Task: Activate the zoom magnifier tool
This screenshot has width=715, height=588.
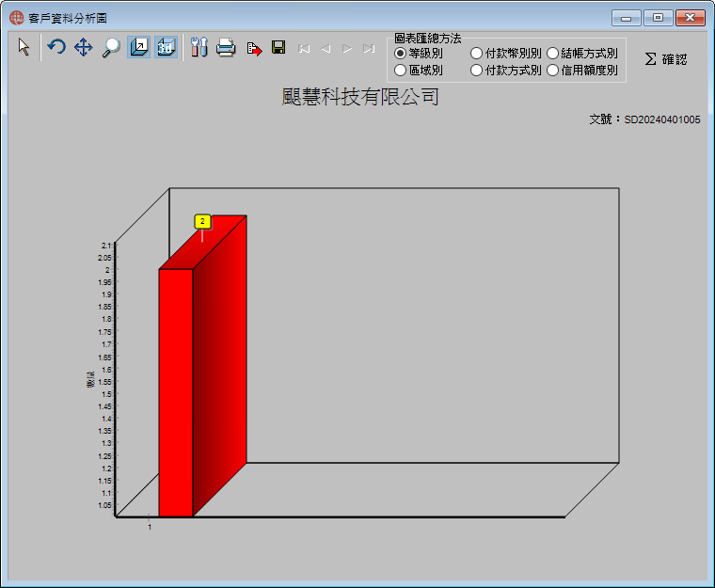Action: click(111, 47)
